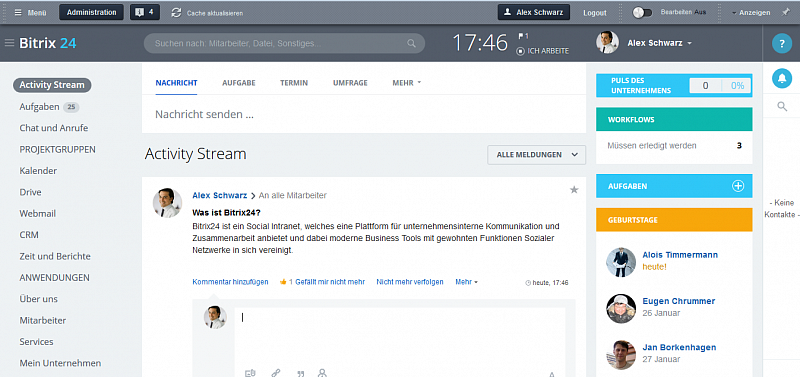Open Jan Borkenhagen's profile link

point(679,347)
